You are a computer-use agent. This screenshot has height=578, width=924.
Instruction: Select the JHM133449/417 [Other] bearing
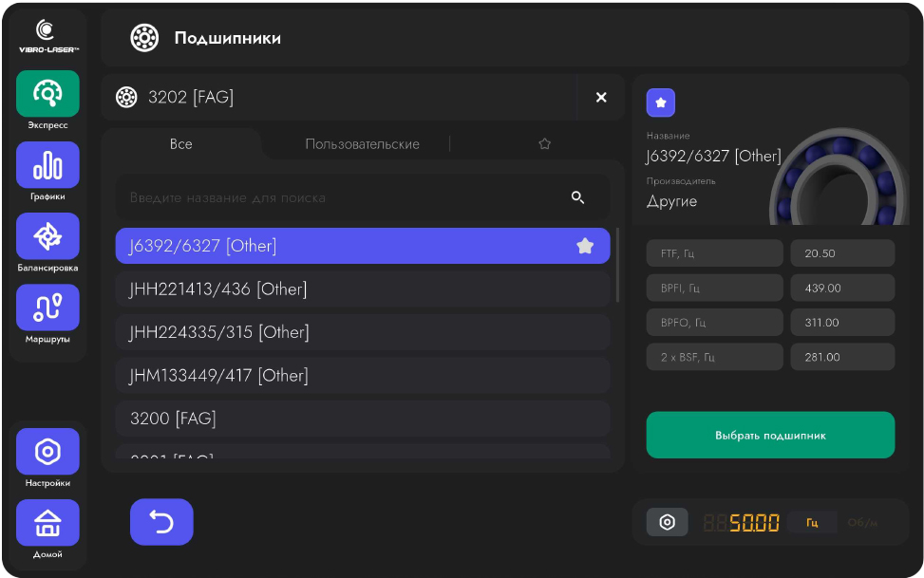[363, 375]
